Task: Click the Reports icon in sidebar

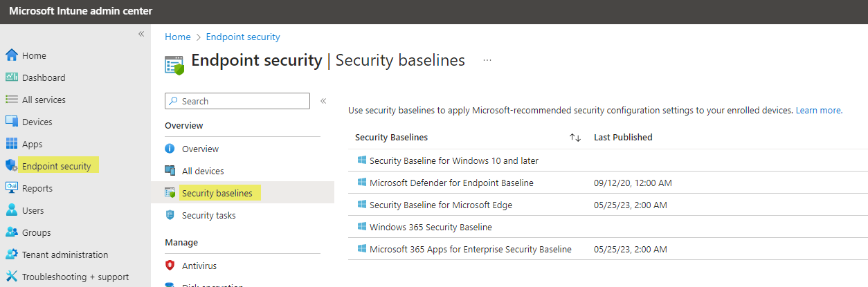Action: click(x=11, y=188)
